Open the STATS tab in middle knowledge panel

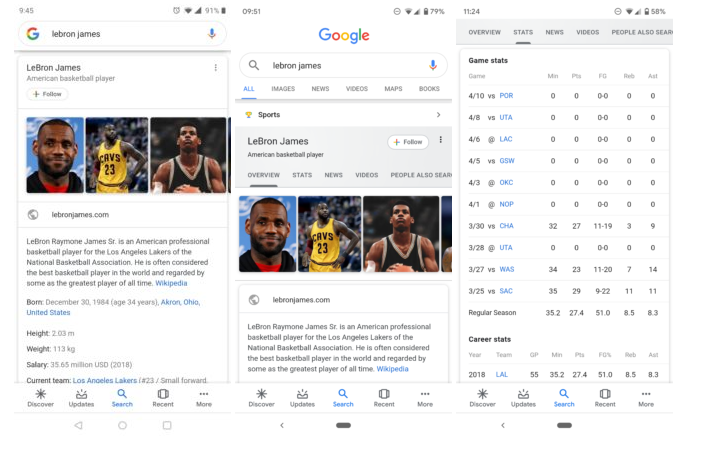click(x=302, y=175)
